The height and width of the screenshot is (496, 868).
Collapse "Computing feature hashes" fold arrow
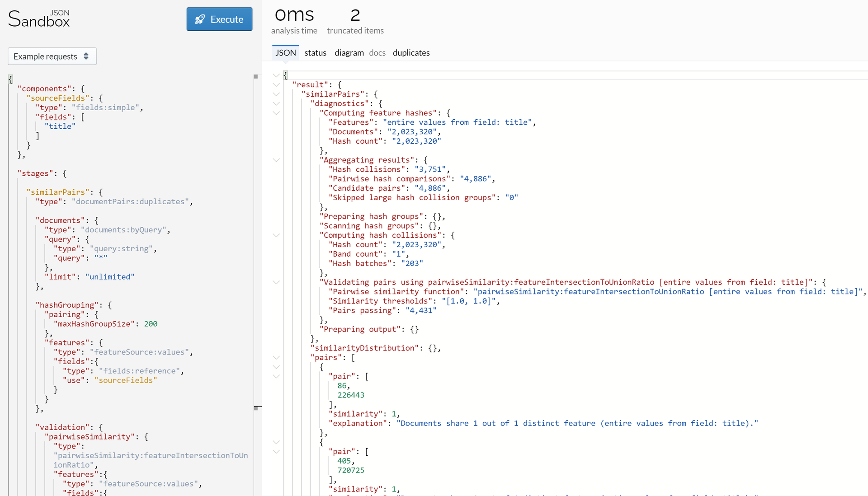click(276, 113)
